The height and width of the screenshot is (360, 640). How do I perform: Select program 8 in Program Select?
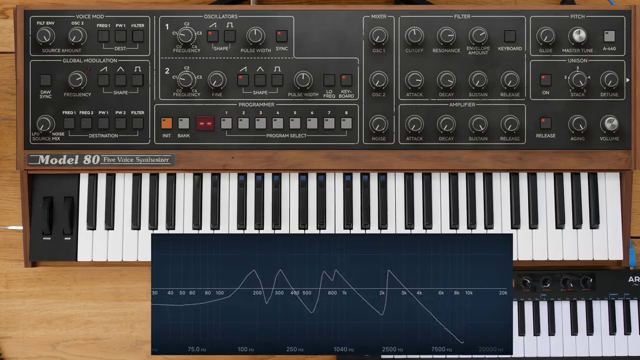tap(346, 123)
